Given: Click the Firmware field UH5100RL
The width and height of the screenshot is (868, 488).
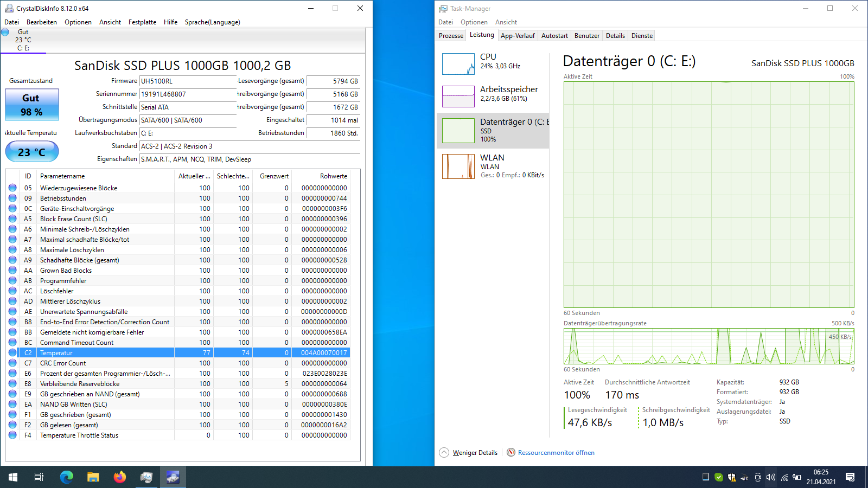Looking at the screenshot, I should point(188,81).
